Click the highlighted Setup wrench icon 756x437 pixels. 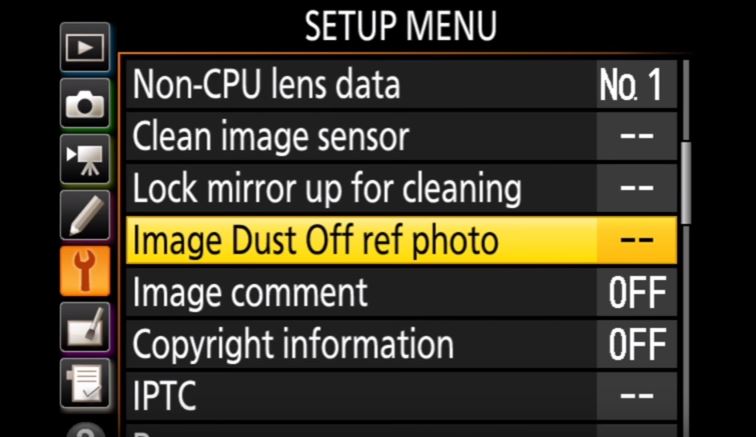(85, 270)
